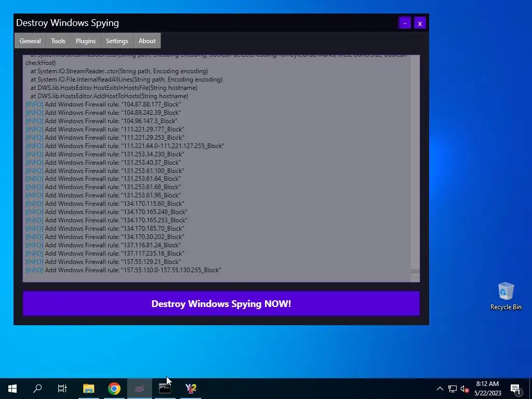Screen dimensions: 532x399
Task: Click the "checkHost)" log line
Action: pos(41,63)
